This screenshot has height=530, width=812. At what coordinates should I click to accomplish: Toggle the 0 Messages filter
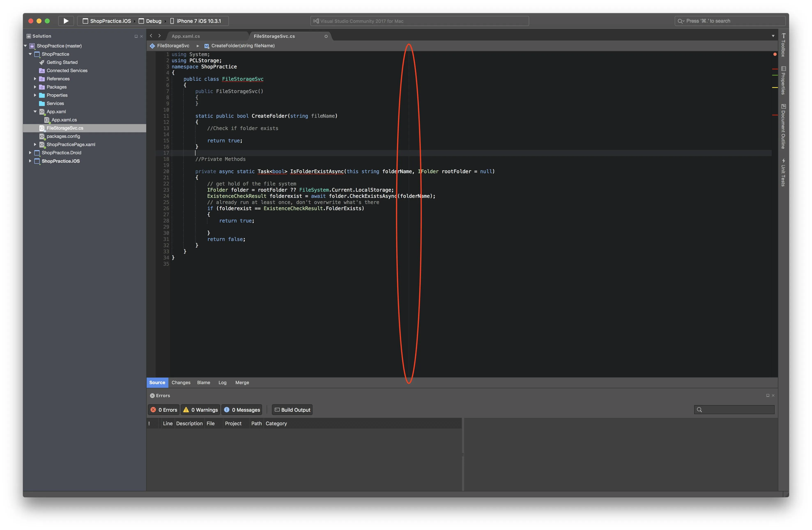coord(242,410)
